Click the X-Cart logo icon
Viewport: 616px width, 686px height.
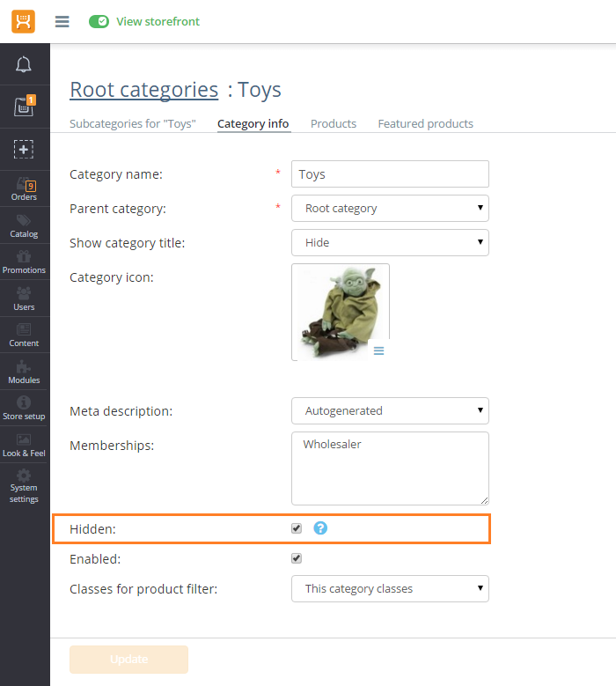24,21
